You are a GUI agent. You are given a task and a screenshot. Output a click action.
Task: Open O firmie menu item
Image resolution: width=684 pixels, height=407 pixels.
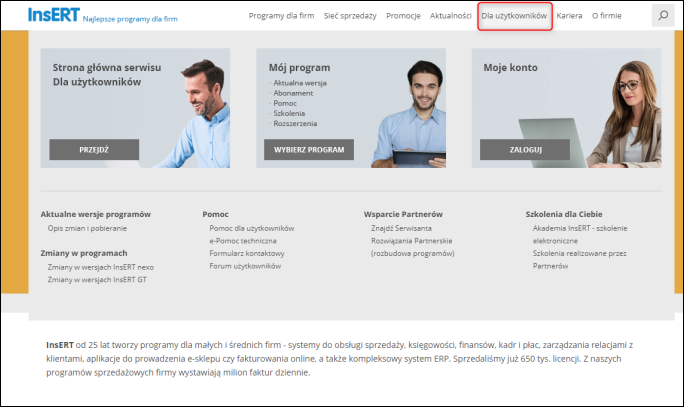tap(606, 16)
